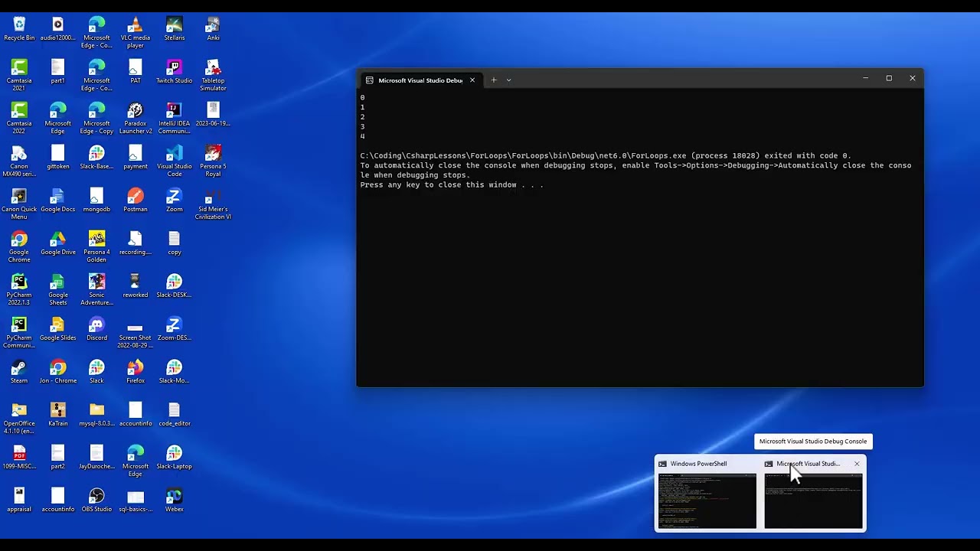Screen dimensions: 980x551
Task: Select the Microsoft Edge - Copy icon
Action: click(x=96, y=119)
